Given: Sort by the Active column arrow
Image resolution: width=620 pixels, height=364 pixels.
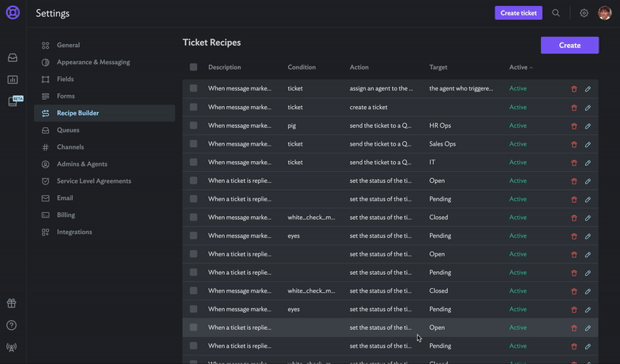Looking at the screenshot, I should pyautogui.click(x=532, y=67).
